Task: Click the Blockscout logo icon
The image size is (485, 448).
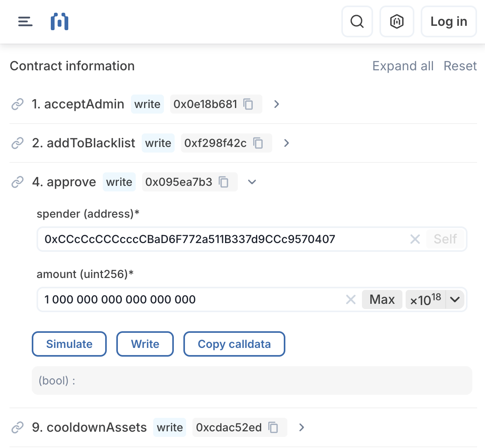Action: (60, 21)
